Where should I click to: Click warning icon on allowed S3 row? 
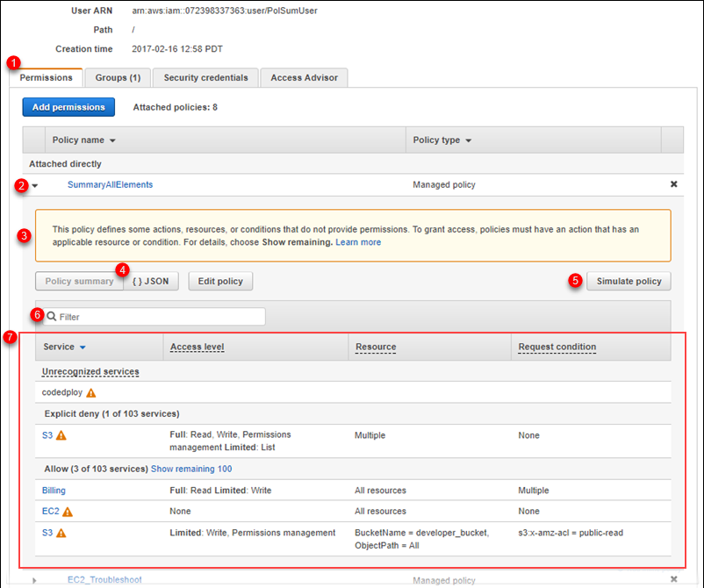point(61,533)
